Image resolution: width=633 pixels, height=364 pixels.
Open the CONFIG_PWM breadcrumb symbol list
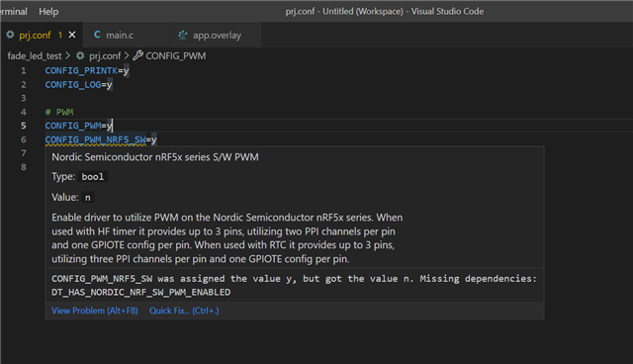176,55
